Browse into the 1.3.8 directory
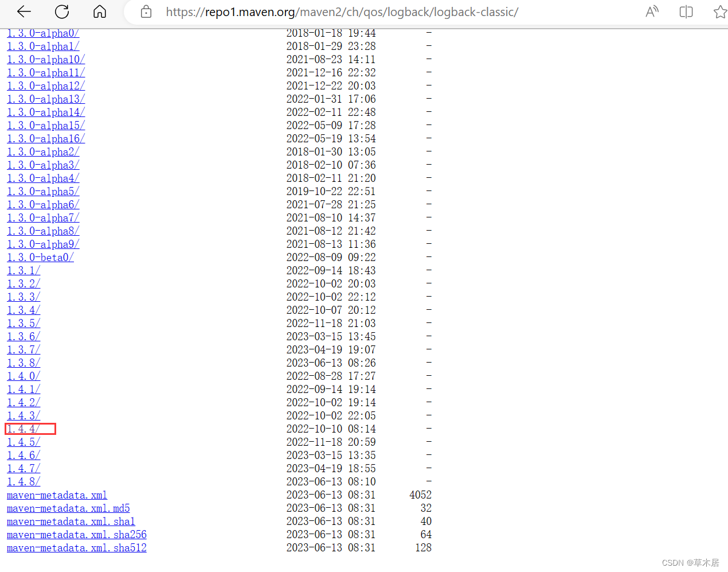728x572 pixels. (x=23, y=363)
